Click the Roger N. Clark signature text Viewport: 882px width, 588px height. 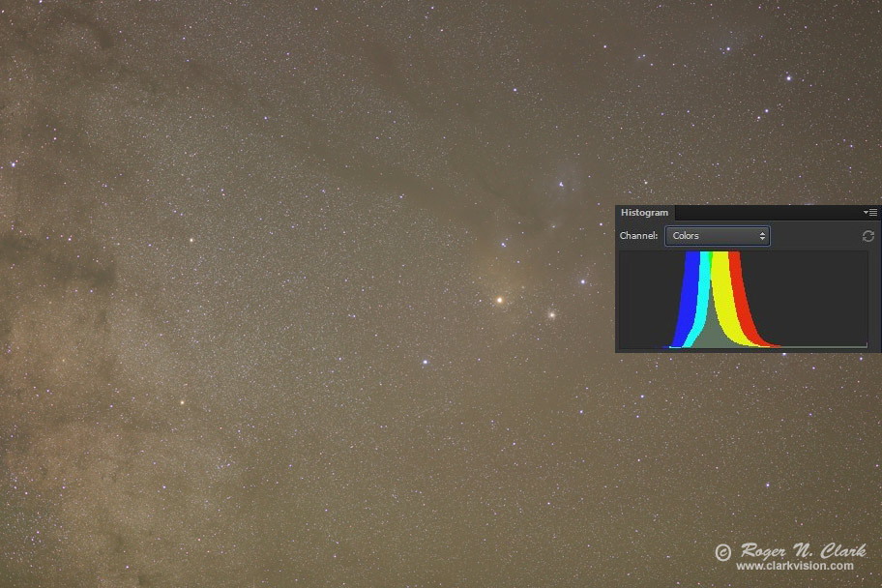[x=802, y=550]
